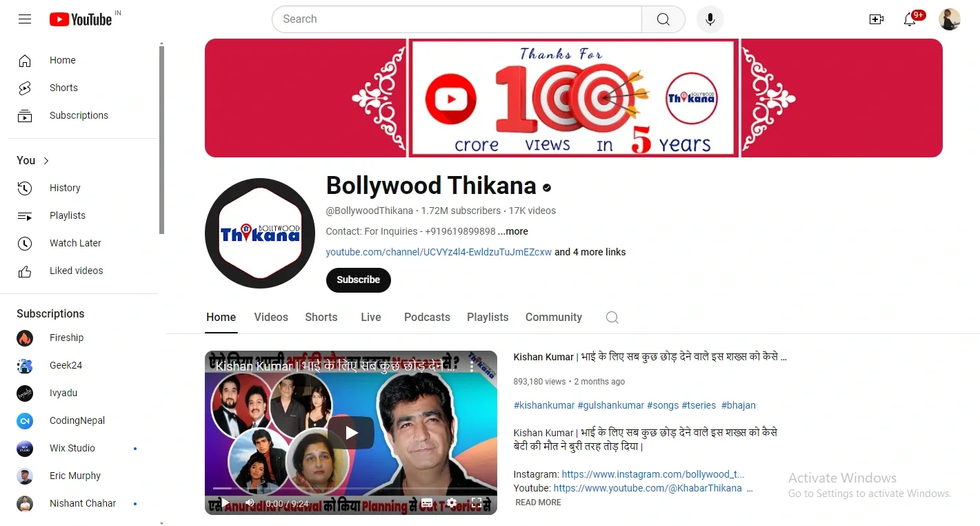Select the YouTube voice search microphone
The image size is (980, 526).
pyautogui.click(x=710, y=19)
